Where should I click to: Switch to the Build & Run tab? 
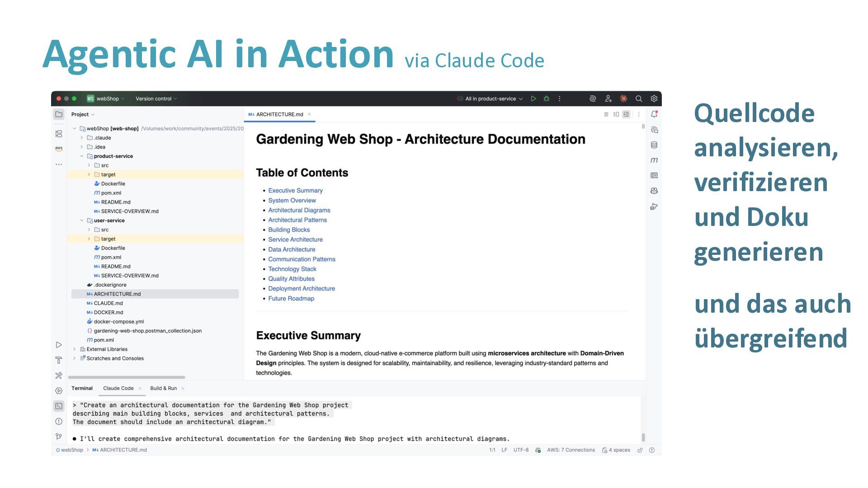pyautogui.click(x=163, y=388)
